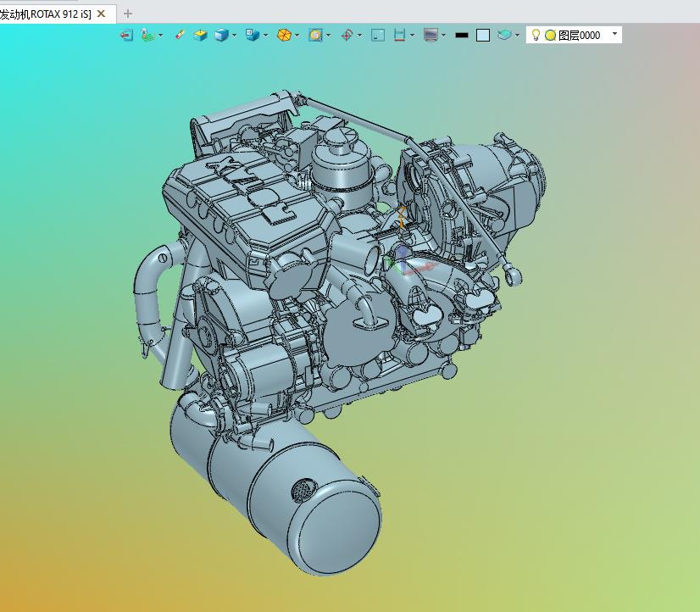
Task: Select the red eraser-style brush icon
Action: tap(180, 35)
